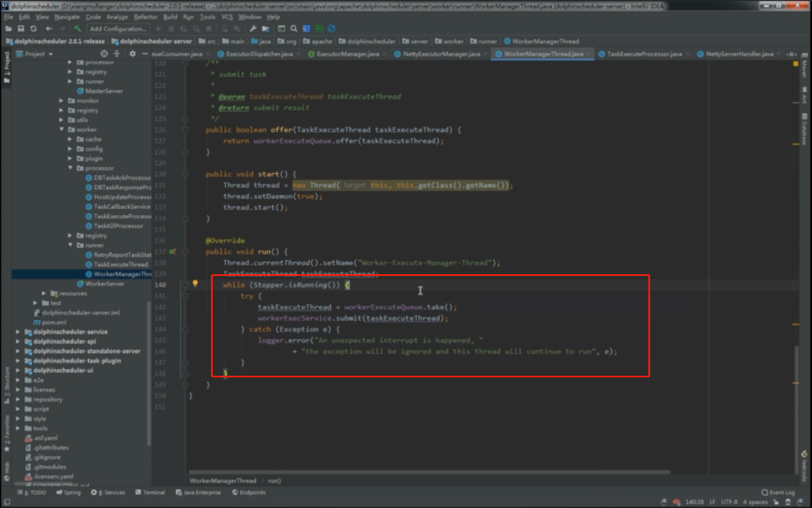Click UTF-8 encoding in status bar
Viewport: 812px width, 508px height.
729,502
